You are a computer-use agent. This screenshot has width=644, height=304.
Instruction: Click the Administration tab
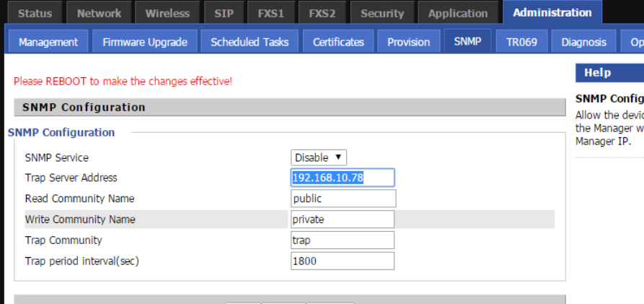552,12
